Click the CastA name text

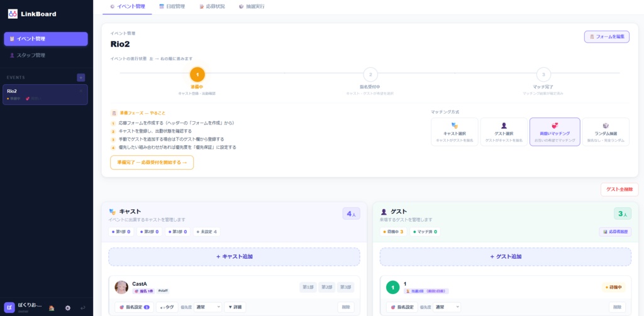(140, 284)
